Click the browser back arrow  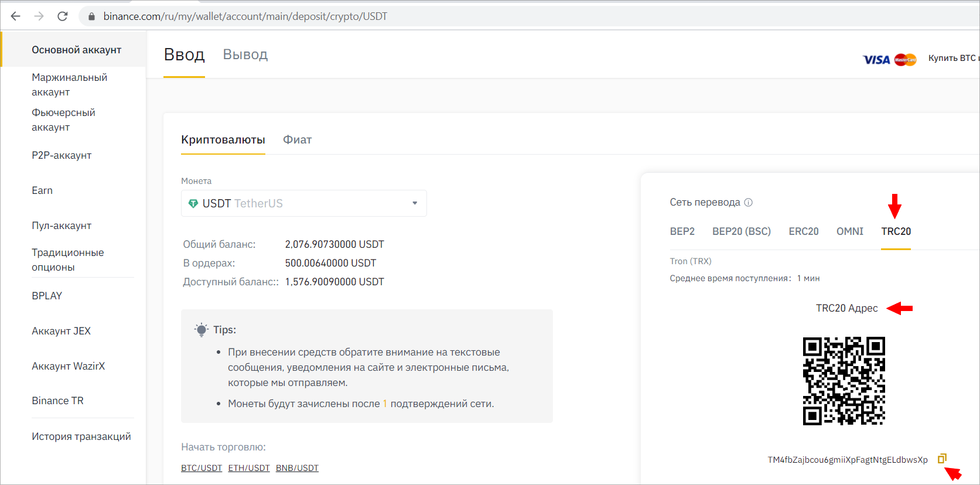pos(16,16)
